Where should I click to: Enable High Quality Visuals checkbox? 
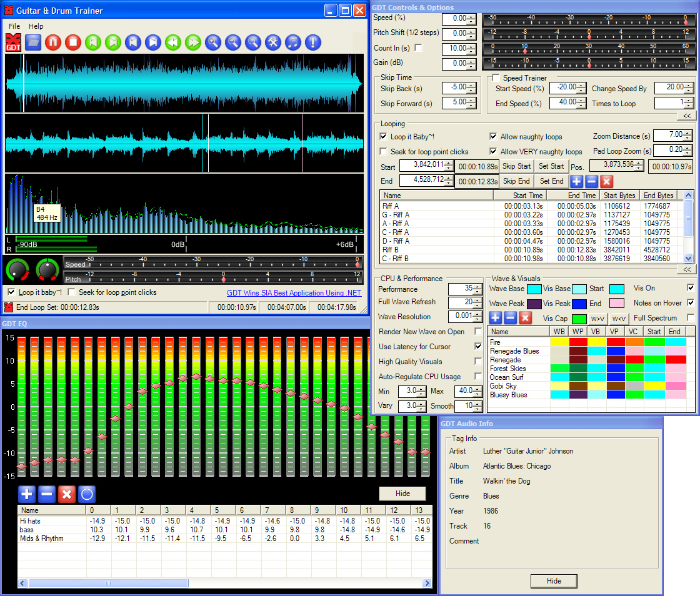coord(478,362)
